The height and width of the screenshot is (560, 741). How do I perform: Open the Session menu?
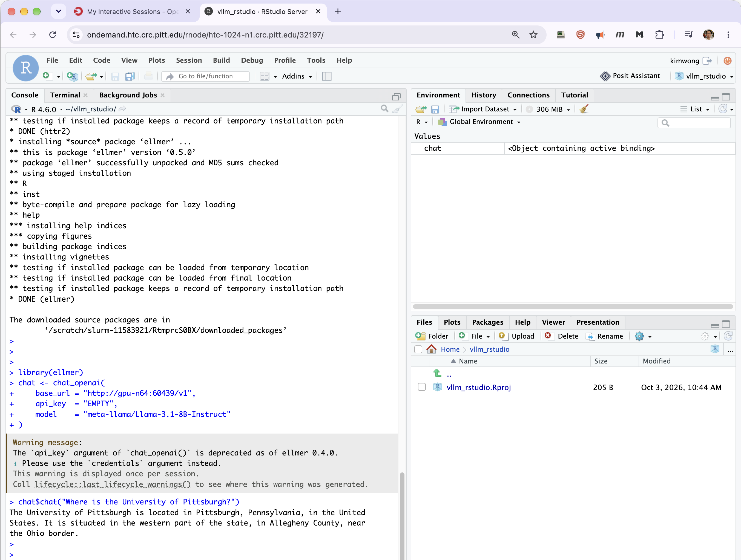189,60
